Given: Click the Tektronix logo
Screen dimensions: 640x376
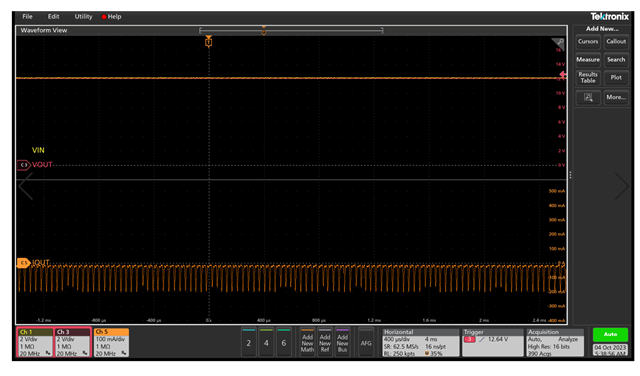Looking at the screenshot, I should (x=609, y=16).
